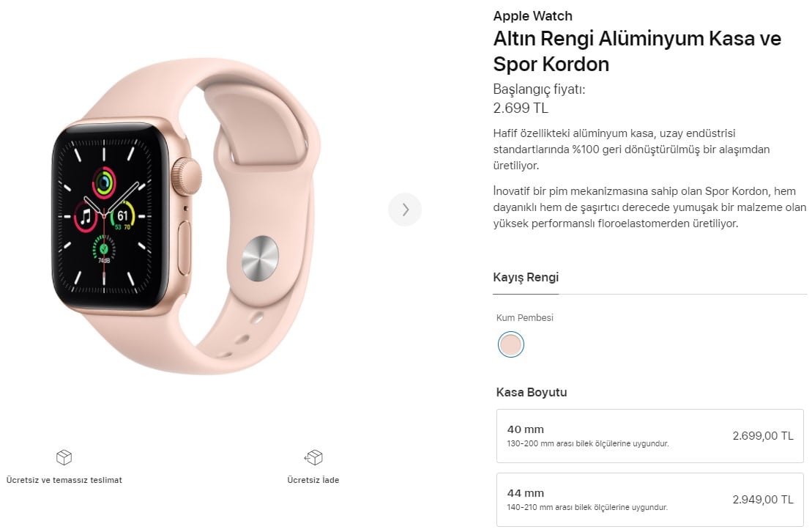Click the Ücretsiz İade label

[x=313, y=480]
